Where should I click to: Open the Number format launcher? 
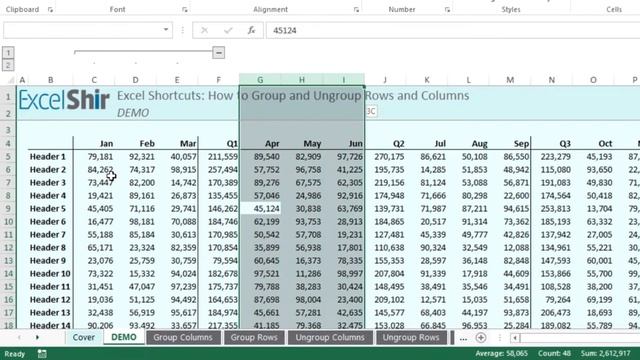click(x=447, y=9)
